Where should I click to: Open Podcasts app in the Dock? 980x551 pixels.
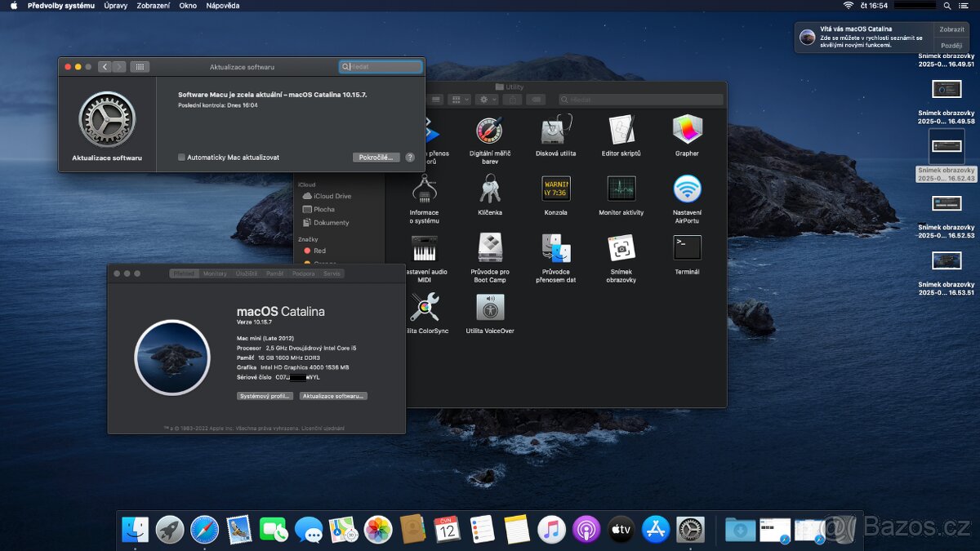click(x=586, y=530)
